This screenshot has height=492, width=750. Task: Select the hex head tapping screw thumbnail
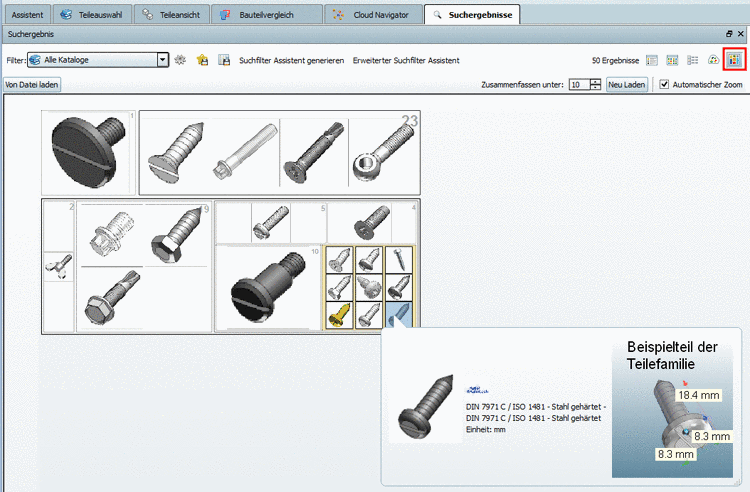(x=177, y=234)
